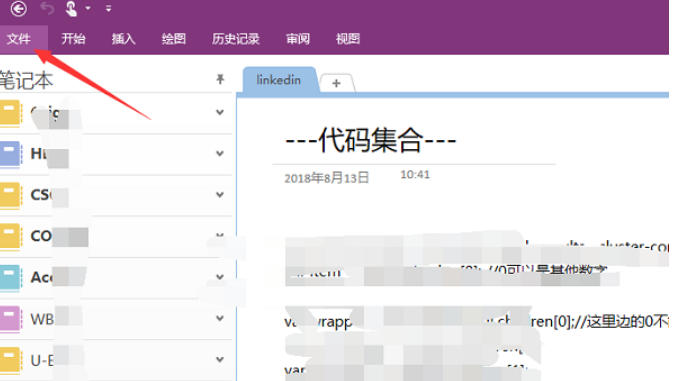This screenshot has height=381, width=680.
Task: Click the pin icon of notebook pane
Action: click(220, 79)
